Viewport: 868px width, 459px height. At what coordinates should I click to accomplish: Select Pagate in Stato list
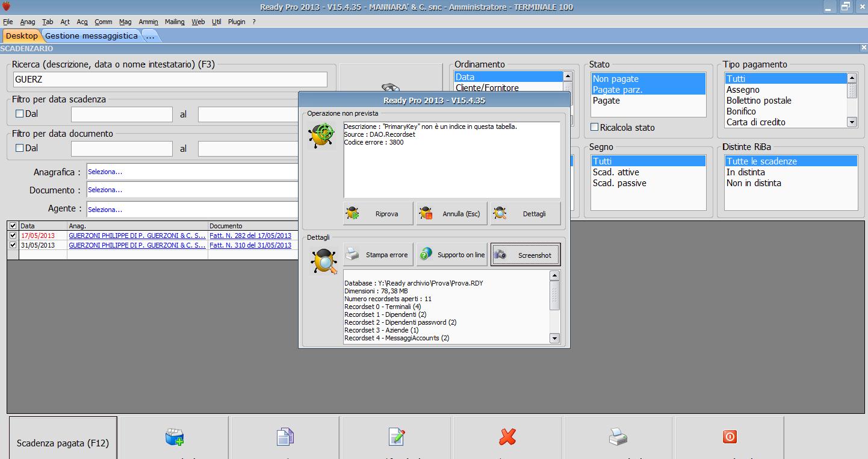[x=648, y=101]
